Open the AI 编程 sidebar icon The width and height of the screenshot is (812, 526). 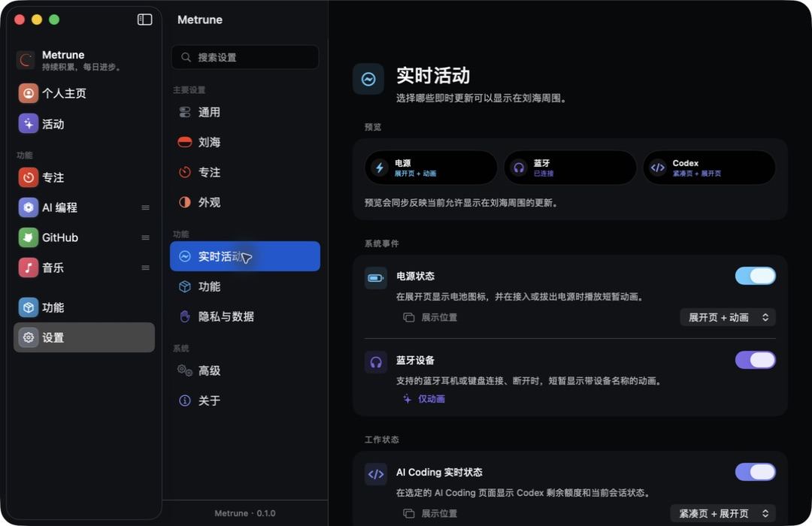click(29, 207)
